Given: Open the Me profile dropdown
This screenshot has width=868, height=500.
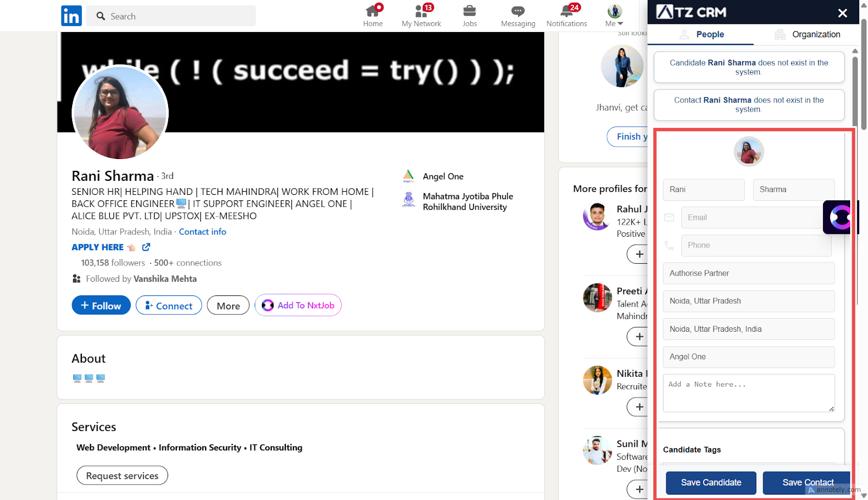Looking at the screenshot, I should pos(614,16).
